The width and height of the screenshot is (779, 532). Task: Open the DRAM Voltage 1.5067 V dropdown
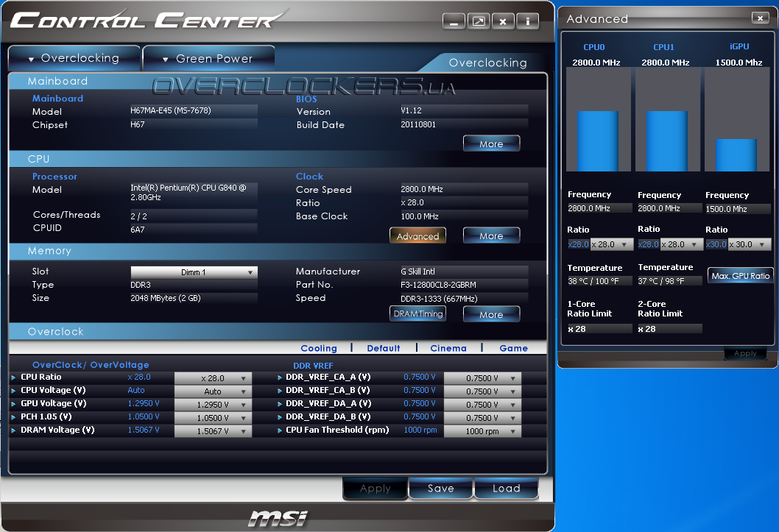[213, 431]
